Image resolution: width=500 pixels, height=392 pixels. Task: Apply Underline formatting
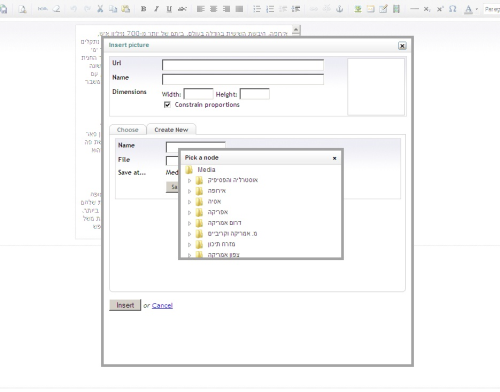coord(169,9)
